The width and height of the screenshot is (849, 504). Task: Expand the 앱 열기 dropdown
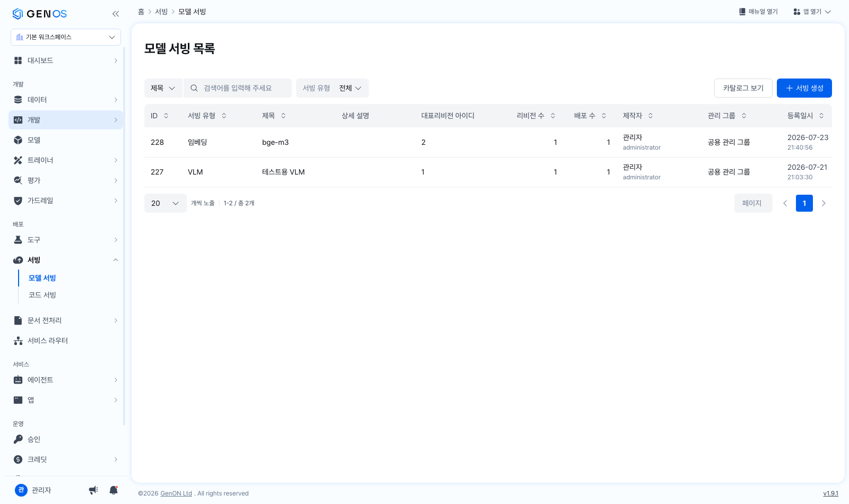point(812,12)
